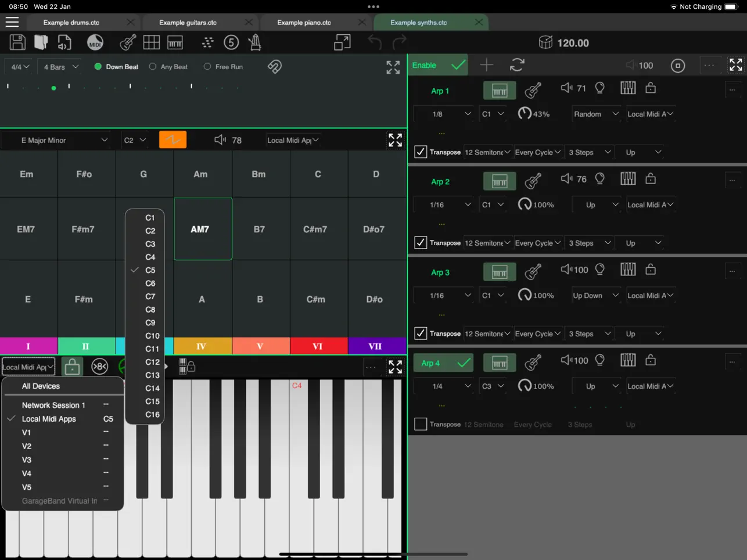Toggle the Arp 4 lock icon
Viewport: 747px width, 560px height.
tap(651, 360)
